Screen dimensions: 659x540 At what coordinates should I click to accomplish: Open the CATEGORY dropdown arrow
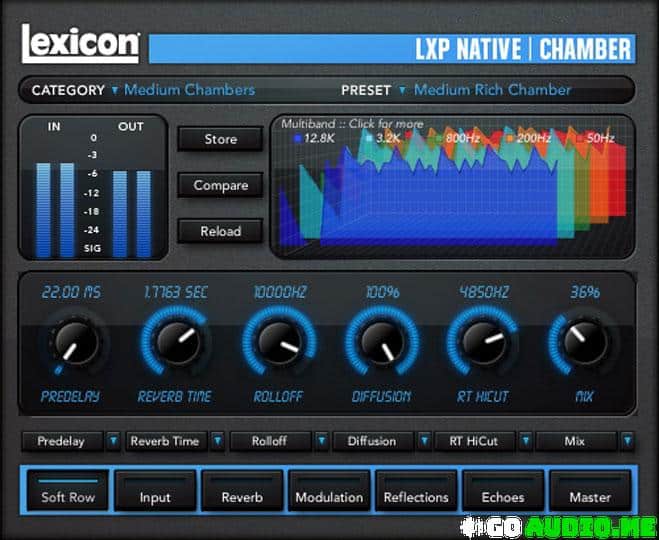(x=114, y=90)
